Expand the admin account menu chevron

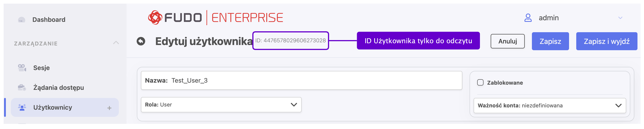tap(620, 18)
